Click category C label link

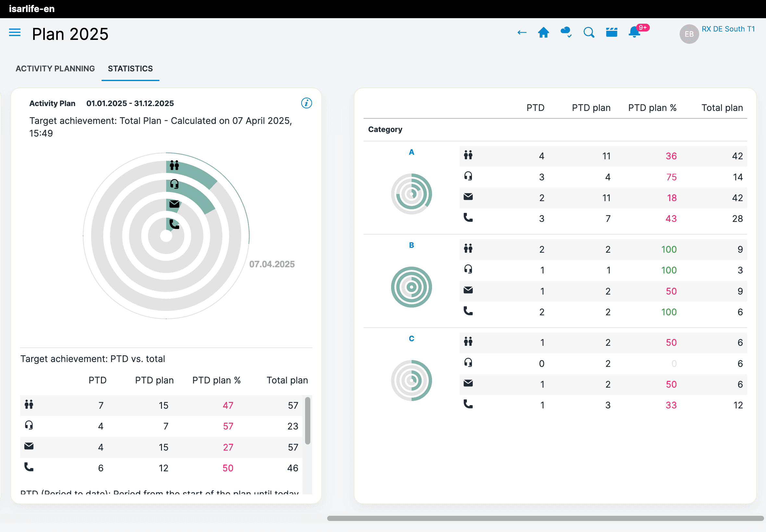click(x=412, y=339)
